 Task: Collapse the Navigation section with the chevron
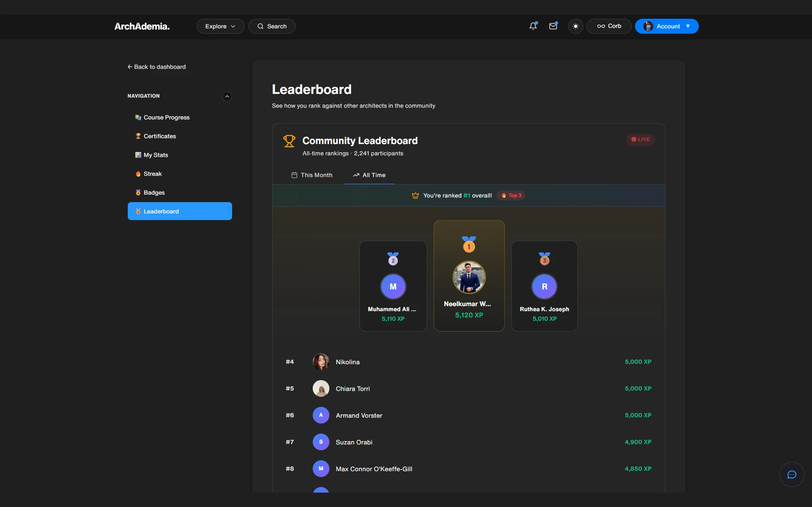pos(227,96)
